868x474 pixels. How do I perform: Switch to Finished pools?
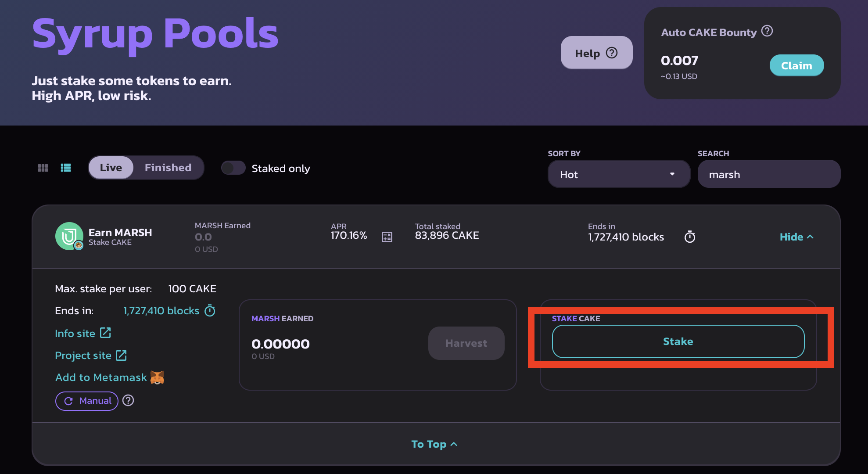pos(168,168)
